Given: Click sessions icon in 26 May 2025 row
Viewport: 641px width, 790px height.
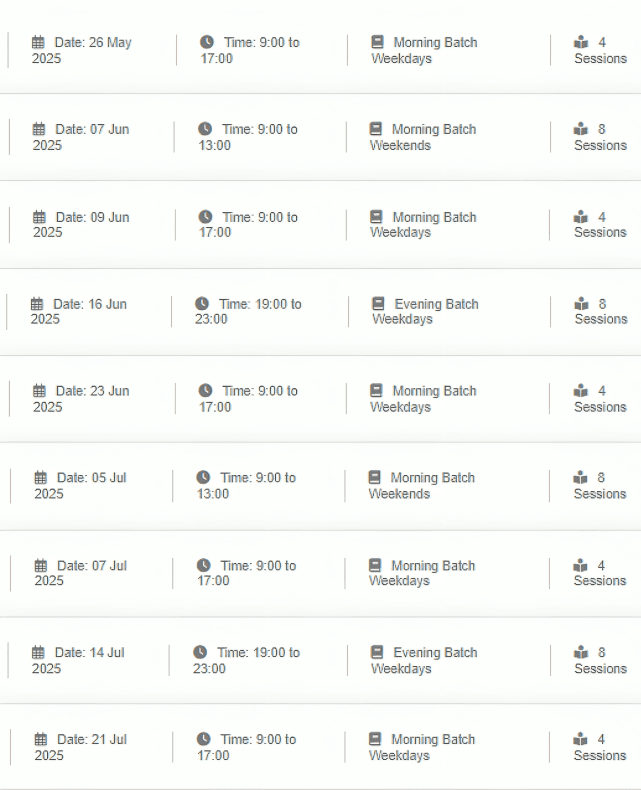Looking at the screenshot, I should coord(581,42).
